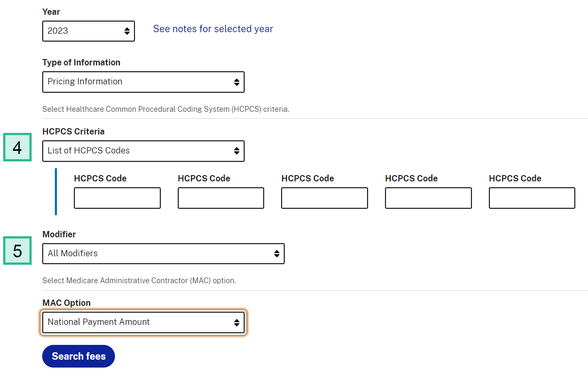Click the fifth HCPCS Code input field
This screenshot has width=588, height=376.
(532, 198)
